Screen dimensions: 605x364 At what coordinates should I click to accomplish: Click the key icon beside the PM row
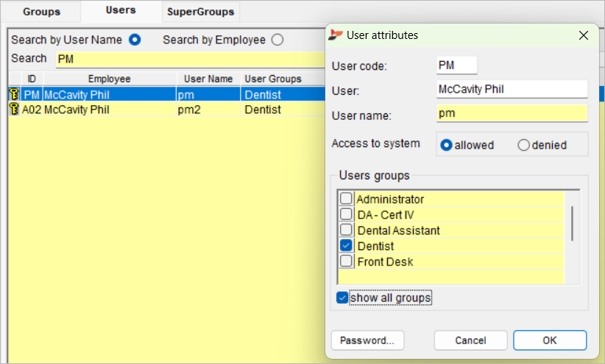pyautogui.click(x=14, y=94)
